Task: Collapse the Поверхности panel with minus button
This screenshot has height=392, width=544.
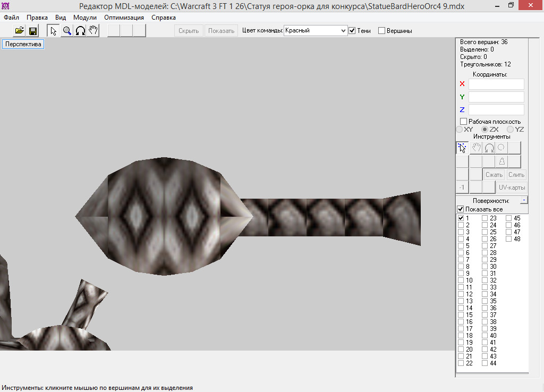Action: point(524,200)
